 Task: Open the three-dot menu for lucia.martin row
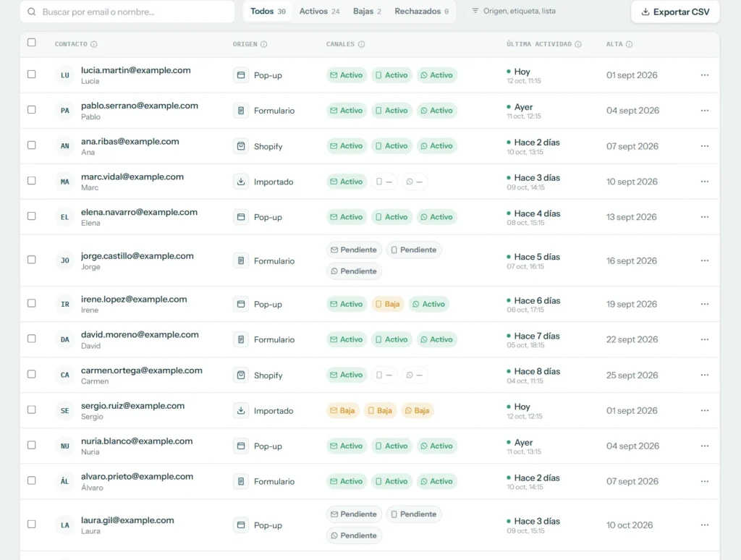pyautogui.click(x=705, y=75)
